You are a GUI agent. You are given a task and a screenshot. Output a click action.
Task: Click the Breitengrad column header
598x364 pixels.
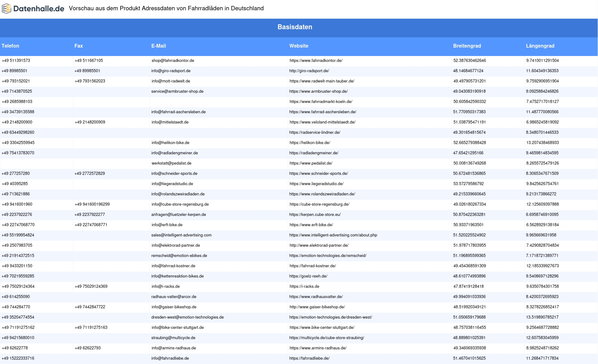coord(467,46)
